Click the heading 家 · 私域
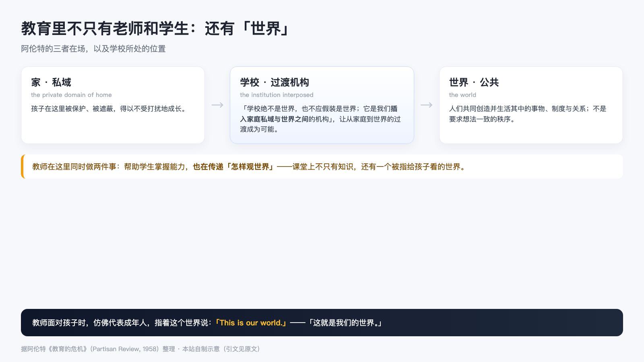Viewport: 644px width, 362px height. (51, 82)
